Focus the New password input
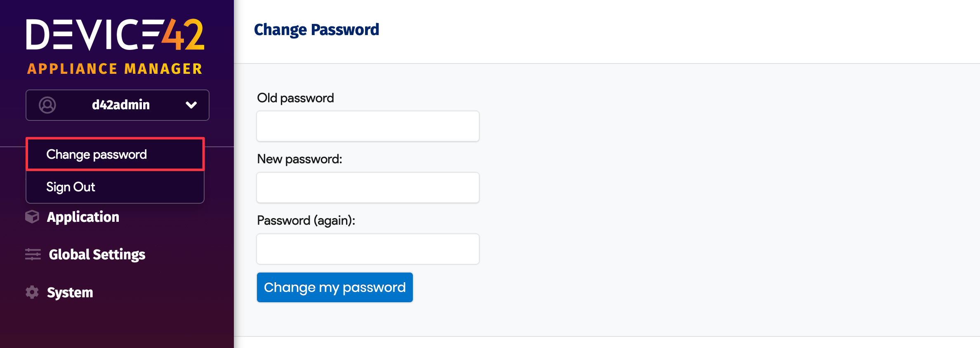The height and width of the screenshot is (348, 980). click(367, 187)
